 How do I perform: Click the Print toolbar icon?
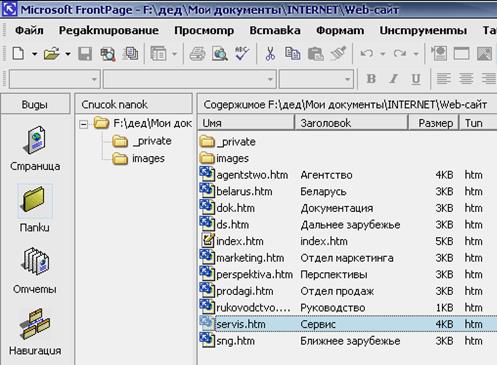click(197, 54)
